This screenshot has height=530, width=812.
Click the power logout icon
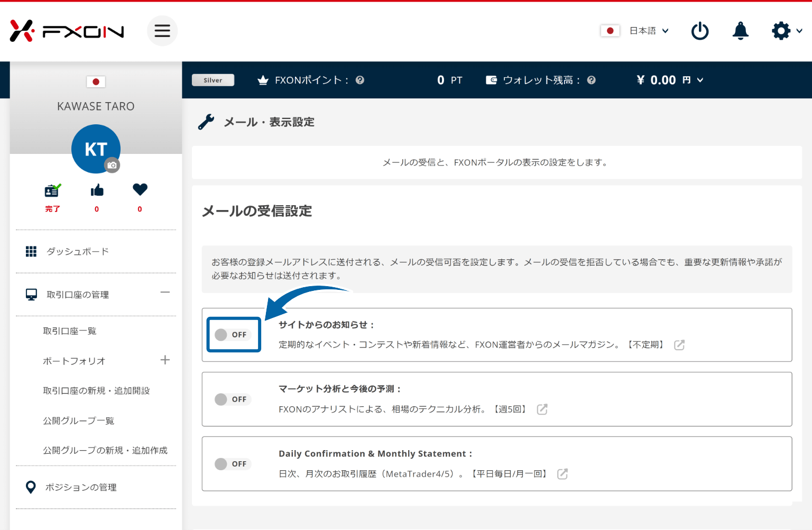click(700, 31)
